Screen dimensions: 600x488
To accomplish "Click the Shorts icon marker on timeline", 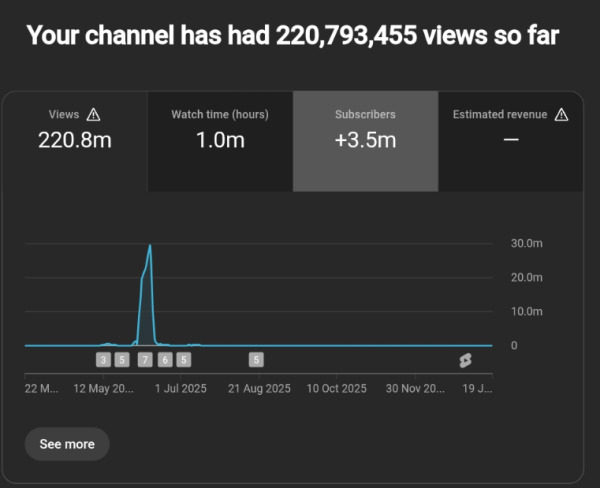I will click(465, 359).
